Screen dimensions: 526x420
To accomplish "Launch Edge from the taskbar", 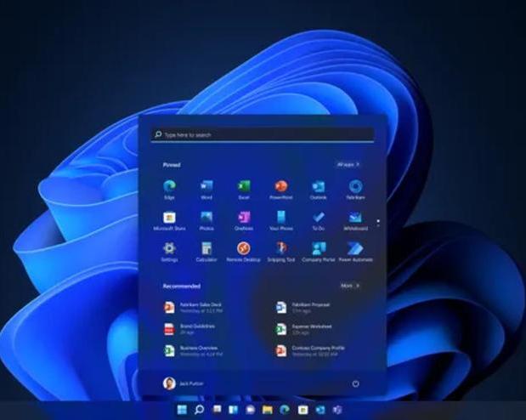I will (x=285, y=410).
